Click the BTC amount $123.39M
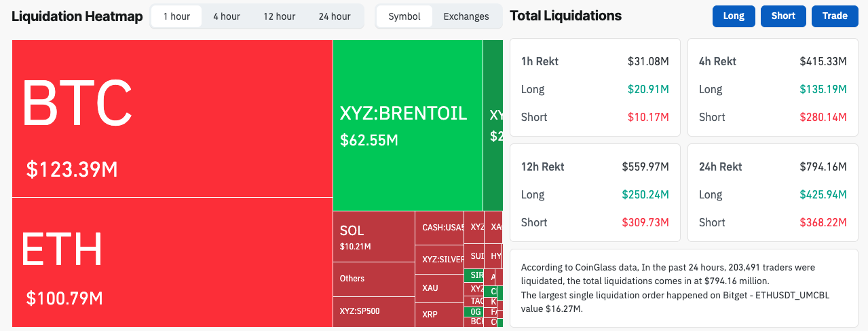The height and width of the screenshot is (331, 868). point(72,169)
